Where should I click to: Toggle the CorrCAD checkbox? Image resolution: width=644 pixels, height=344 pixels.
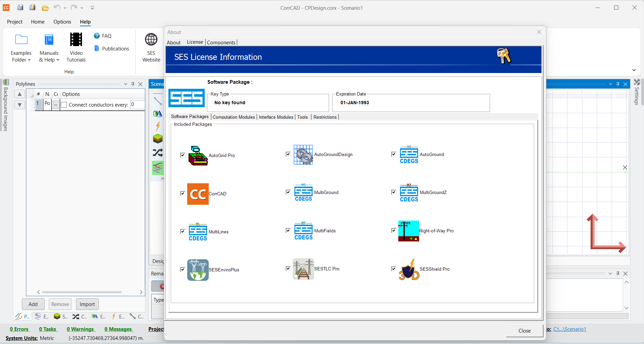183,194
